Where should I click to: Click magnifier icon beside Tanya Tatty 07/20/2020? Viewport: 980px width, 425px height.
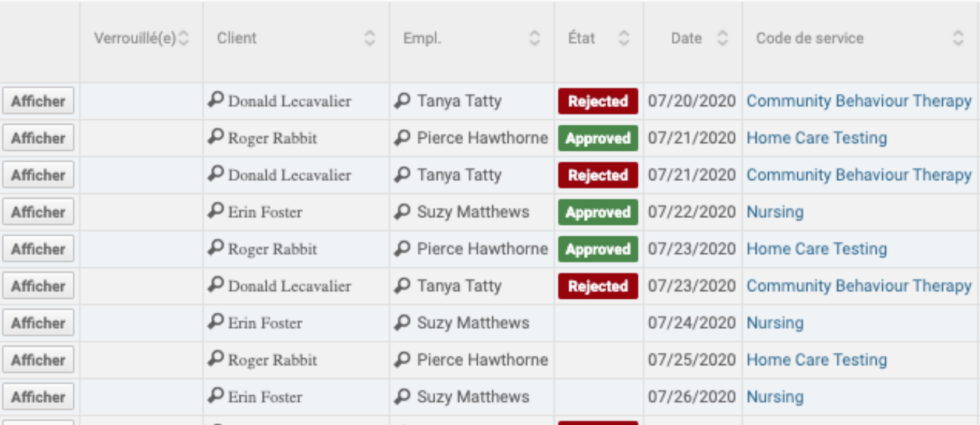402,101
